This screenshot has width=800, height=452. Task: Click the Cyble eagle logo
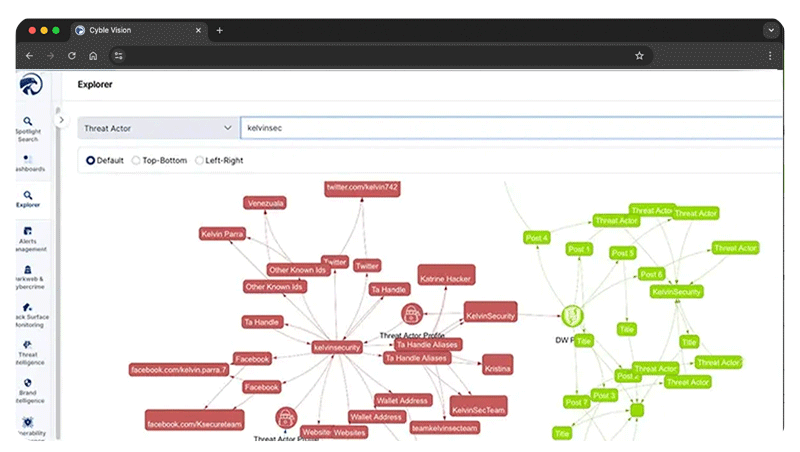click(x=30, y=85)
